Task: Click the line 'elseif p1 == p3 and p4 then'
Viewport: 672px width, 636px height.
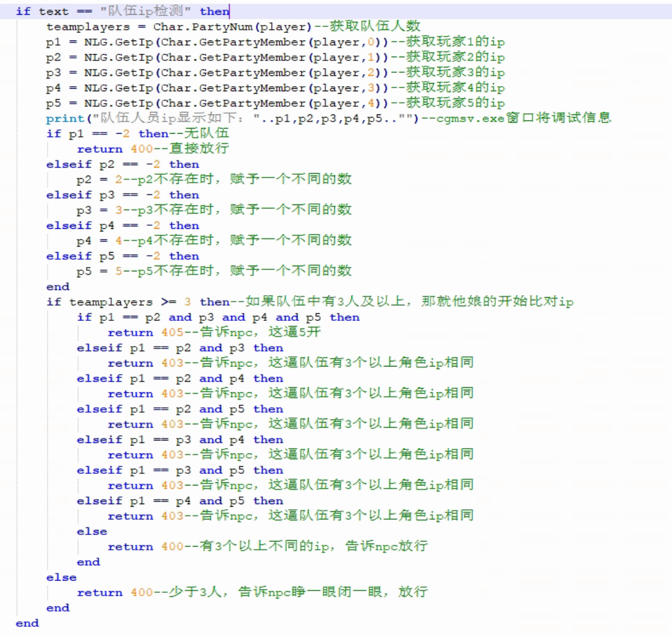Action: (180, 440)
